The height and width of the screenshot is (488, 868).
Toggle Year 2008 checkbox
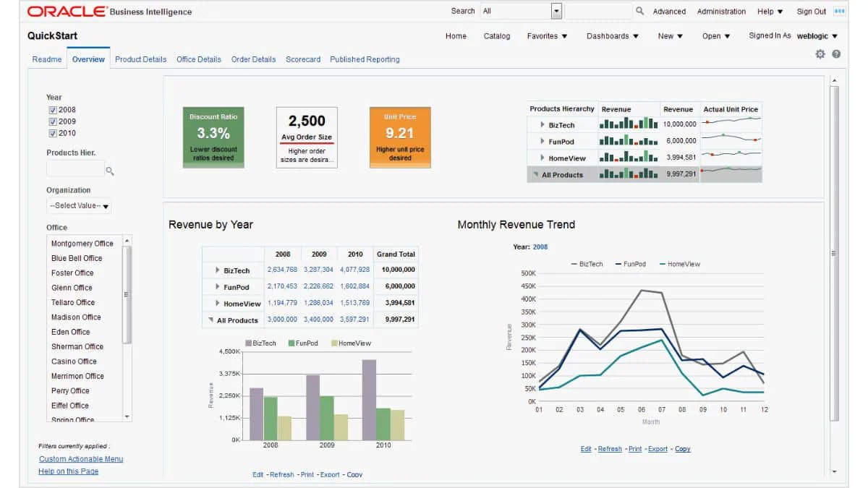[53, 110]
